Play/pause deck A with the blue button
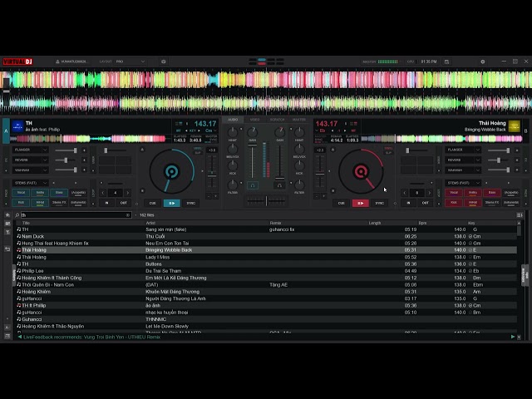532x399 pixels. (x=172, y=203)
